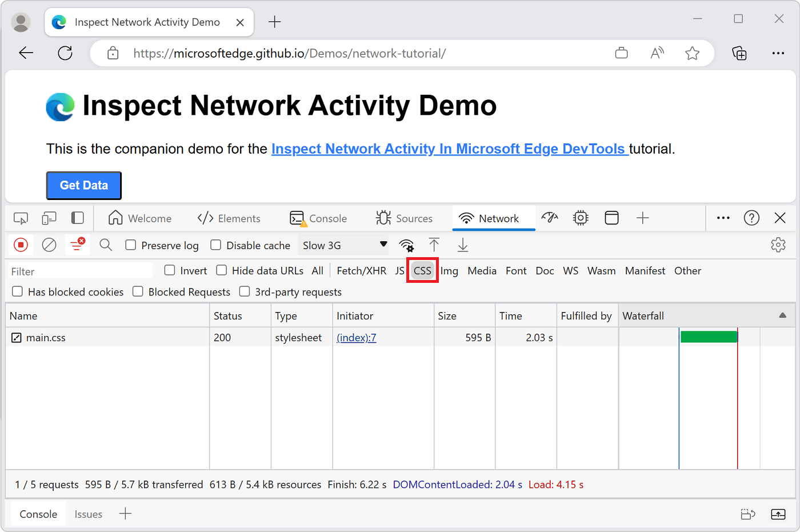Image resolution: width=800 pixels, height=532 pixels.
Task: Toggle device emulation mode
Action: (49, 218)
